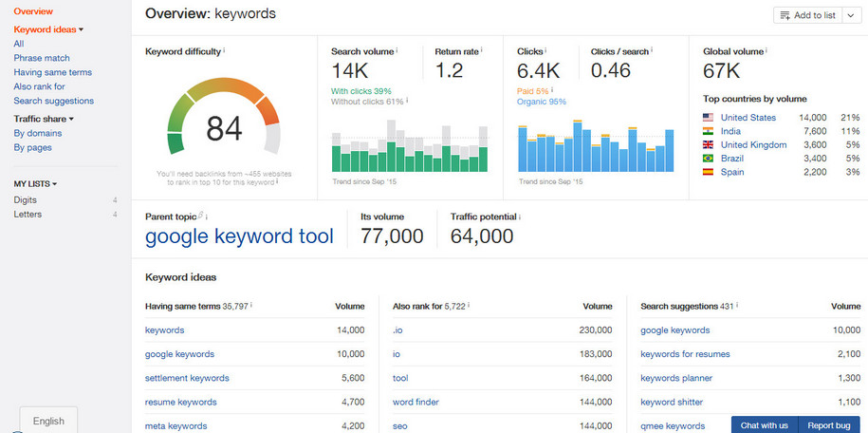
Task: Click the Spain country link
Action: coord(732,172)
